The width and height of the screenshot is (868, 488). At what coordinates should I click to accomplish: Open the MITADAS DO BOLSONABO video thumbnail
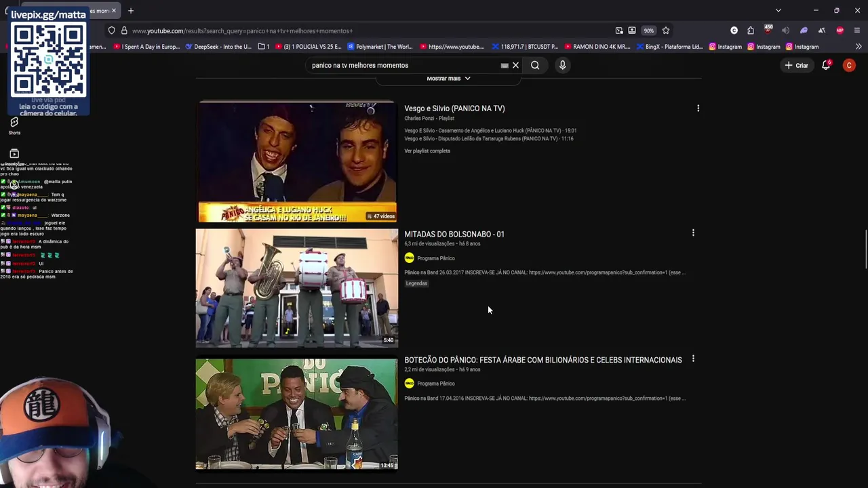click(x=297, y=288)
